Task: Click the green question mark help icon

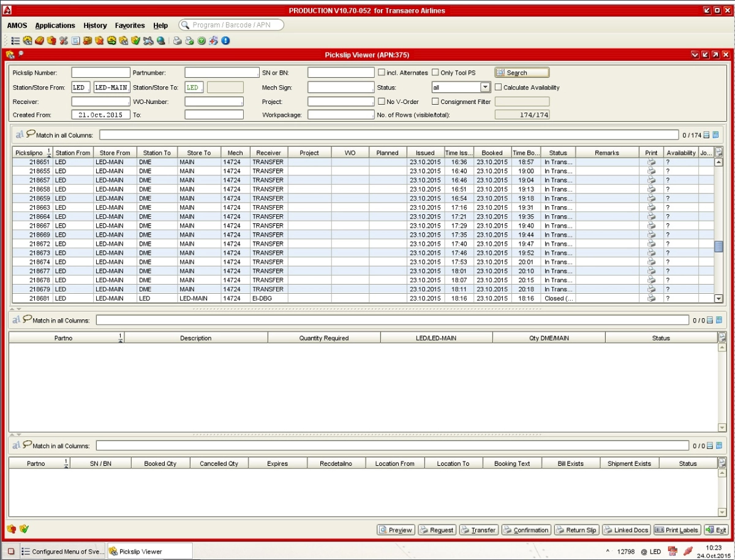Action: tap(201, 41)
